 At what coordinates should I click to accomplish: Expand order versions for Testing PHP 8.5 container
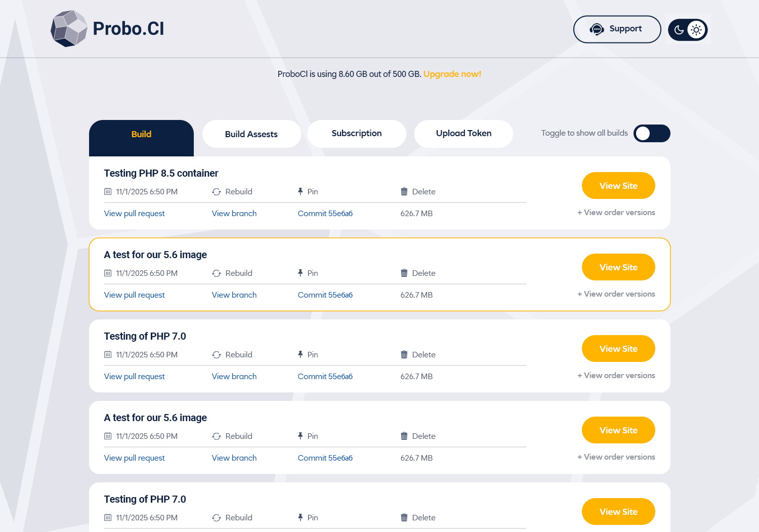tap(616, 213)
